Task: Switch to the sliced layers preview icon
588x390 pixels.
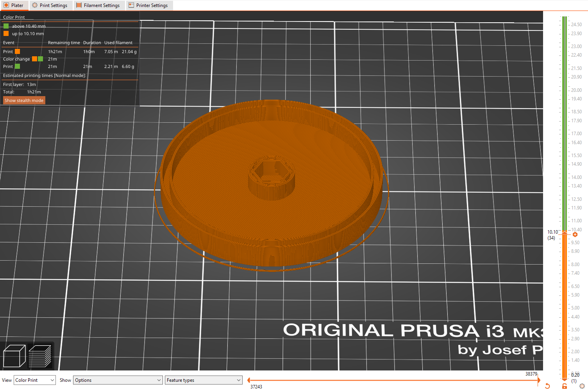Action: 40,356
